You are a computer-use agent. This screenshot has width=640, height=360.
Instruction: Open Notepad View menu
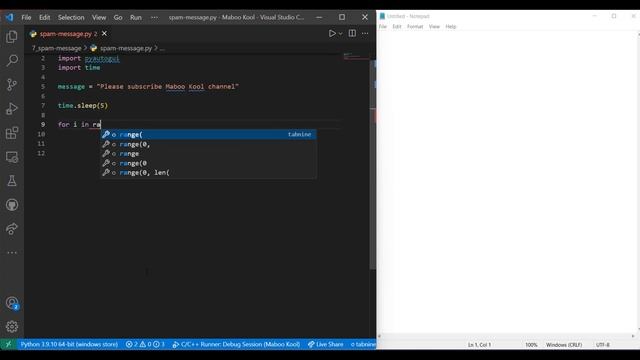(434, 27)
